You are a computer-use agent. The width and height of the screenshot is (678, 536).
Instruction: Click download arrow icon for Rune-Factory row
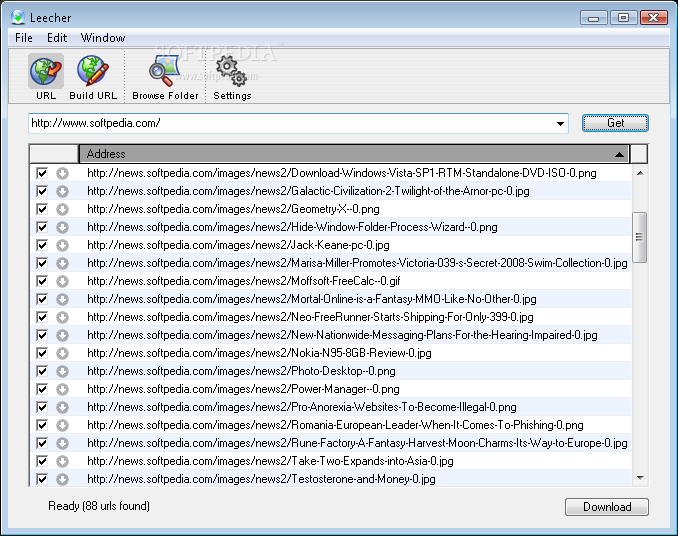coord(62,443)
